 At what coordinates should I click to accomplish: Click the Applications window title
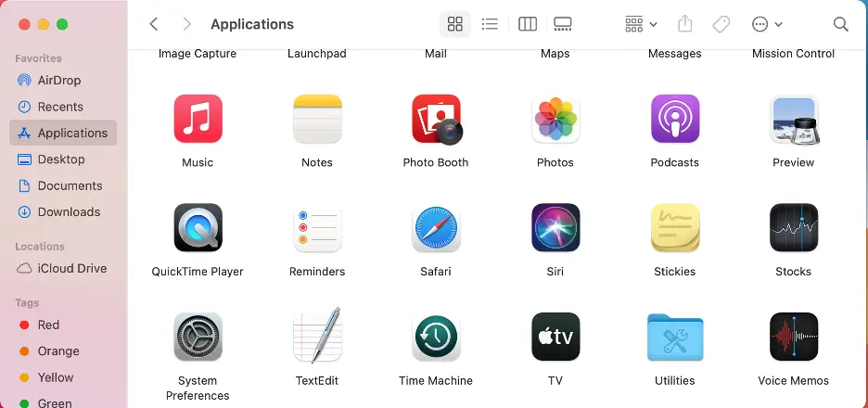(x=252, y=24)
